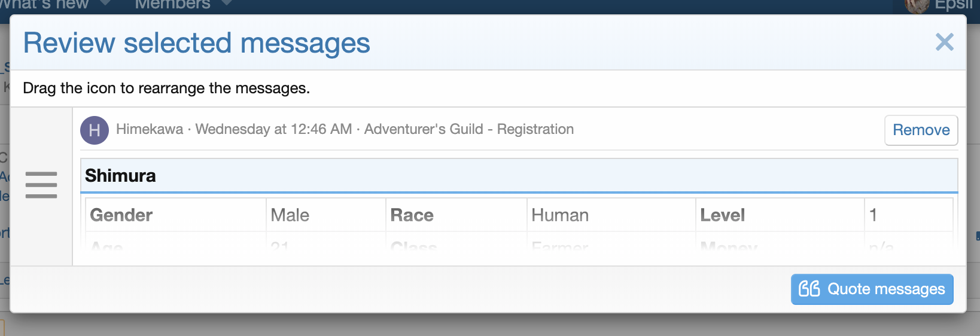Click Himekawa's round H avatar

pos(95,130)
